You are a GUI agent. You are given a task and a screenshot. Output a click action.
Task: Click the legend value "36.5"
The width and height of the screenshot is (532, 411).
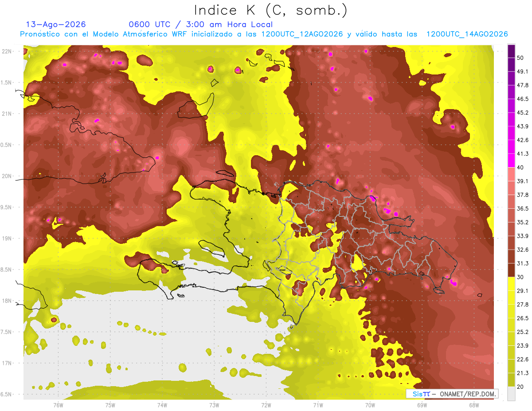click(x=523, y=208)
